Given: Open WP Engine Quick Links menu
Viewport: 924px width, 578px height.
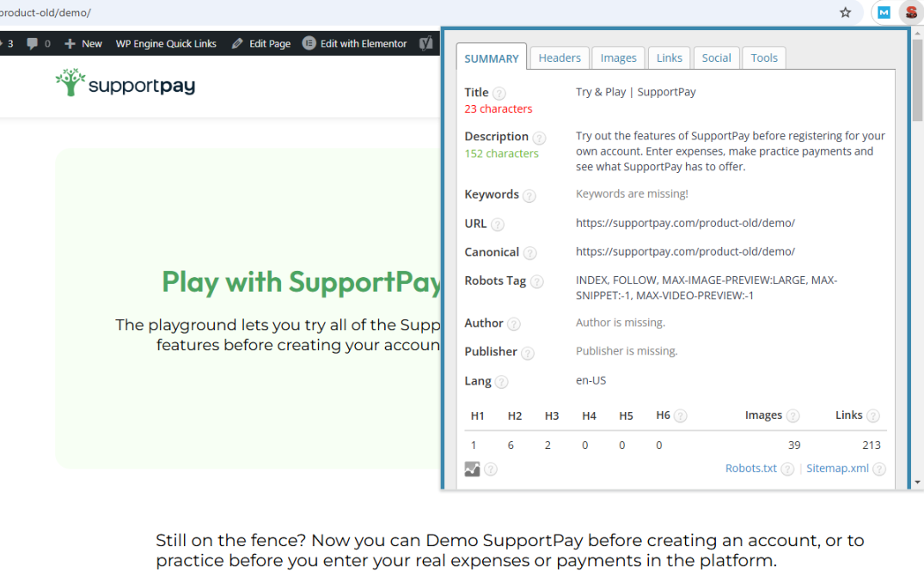Looking at the screenshot, I should 166,43.
